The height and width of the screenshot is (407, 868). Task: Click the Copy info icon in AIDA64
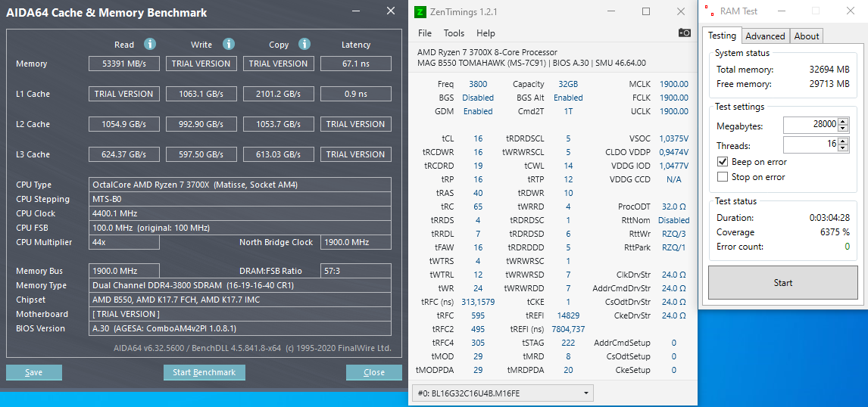[304, 44]
